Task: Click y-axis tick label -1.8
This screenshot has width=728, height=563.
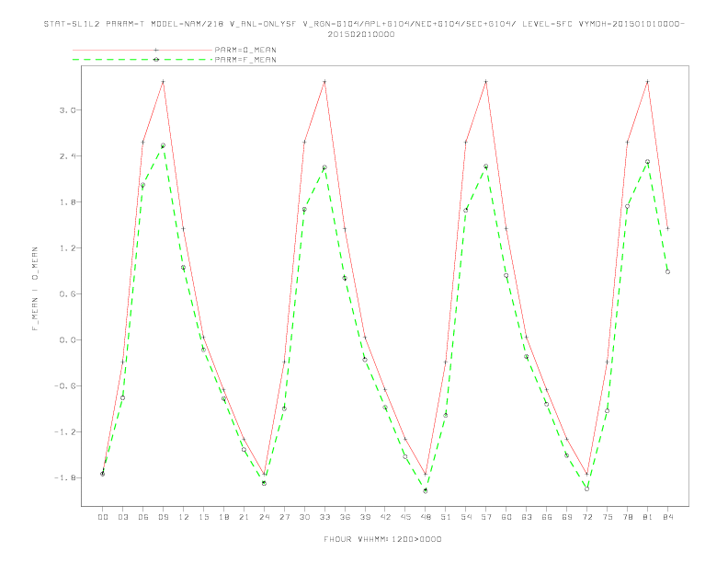Action: point(64,478)
